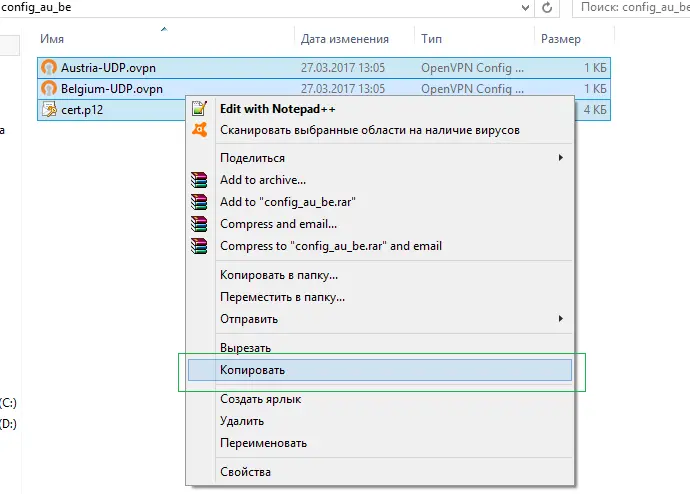Click WinRAR icon beside Add to config_au_be.rar
Image resolution: width=690 pixels, height=494 pixels.
point(199,202)
